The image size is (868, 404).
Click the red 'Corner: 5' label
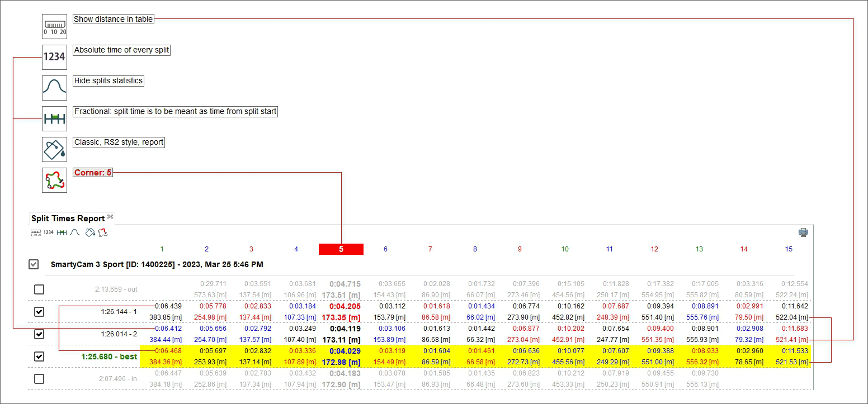pos(93,173)
